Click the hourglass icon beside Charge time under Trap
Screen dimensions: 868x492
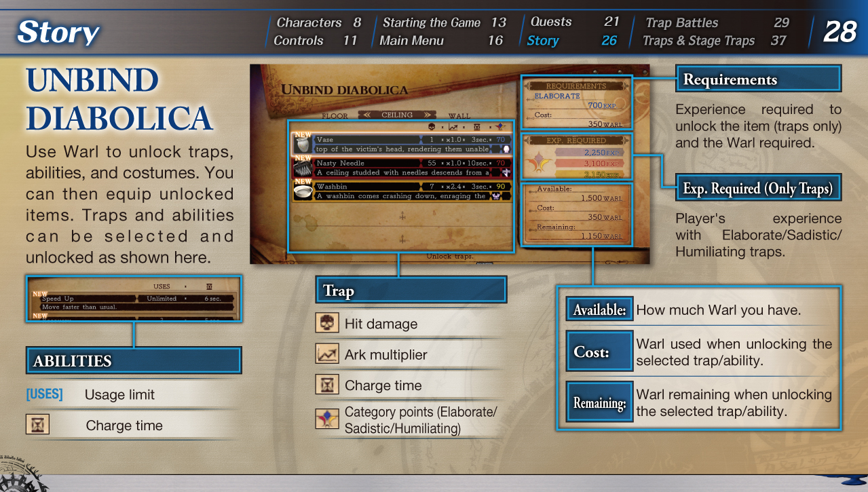pyautogui.click(x=327, y=385)
